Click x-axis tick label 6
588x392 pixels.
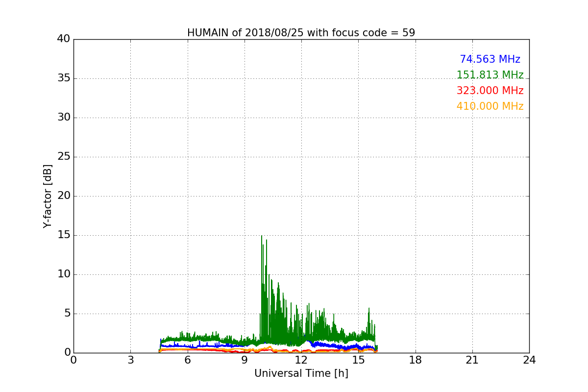click(187, 360)
